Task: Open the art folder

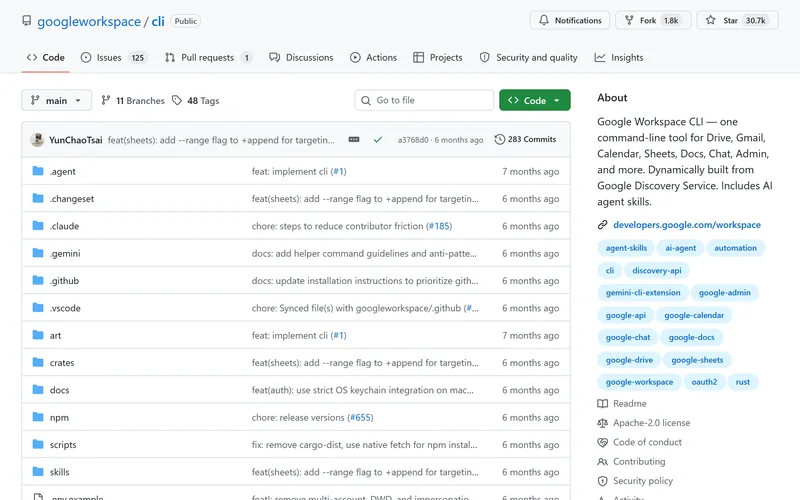Action: coord(55,335)
